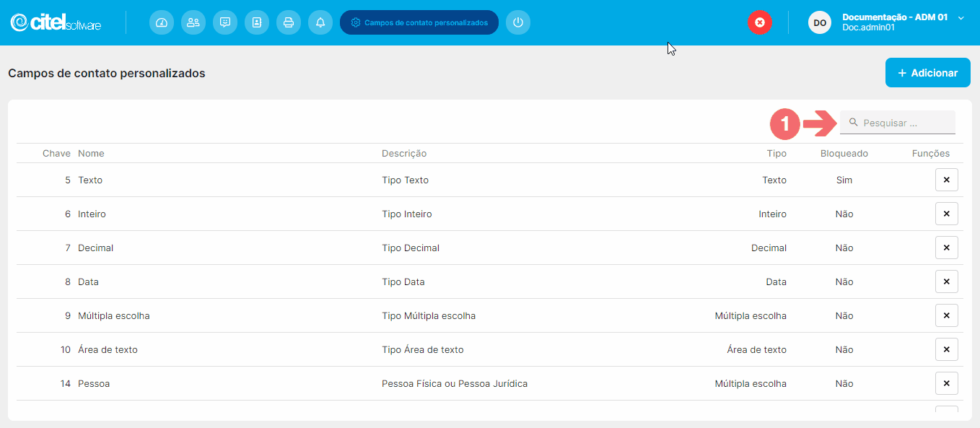Click the power logout icon
The image size is (980, 428).
[x=518, y=22]
